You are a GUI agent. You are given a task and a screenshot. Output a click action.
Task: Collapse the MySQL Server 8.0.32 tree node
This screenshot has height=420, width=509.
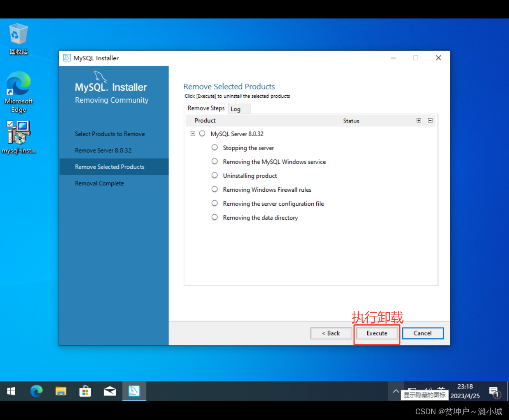(193, 133)
